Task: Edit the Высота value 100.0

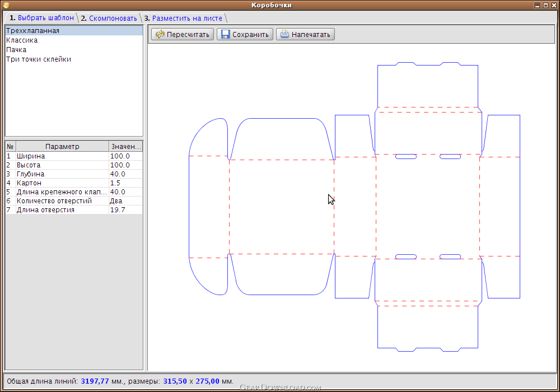Action: [x=125, y=165]
